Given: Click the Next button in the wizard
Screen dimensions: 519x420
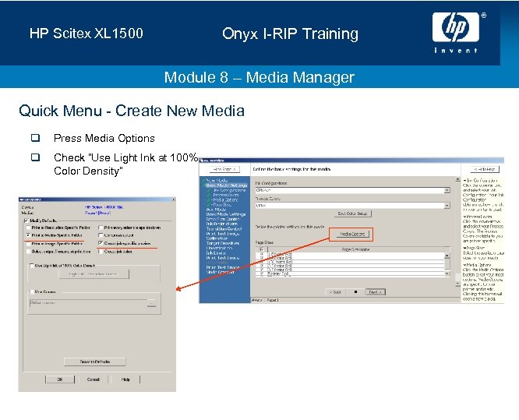Looking at the screenshot, I should pyautogui.click(x=375, y=292).
